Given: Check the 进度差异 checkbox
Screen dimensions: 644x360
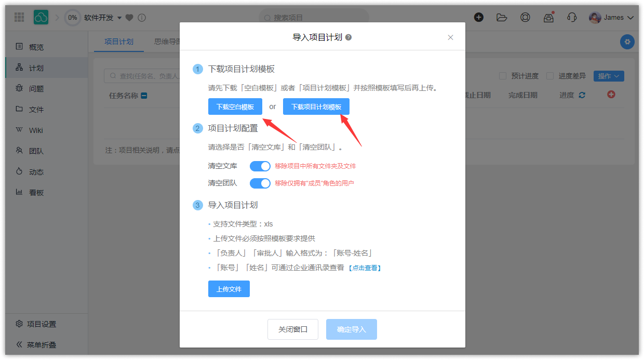Looking at the screenshot, I should (x=550, y=76).
